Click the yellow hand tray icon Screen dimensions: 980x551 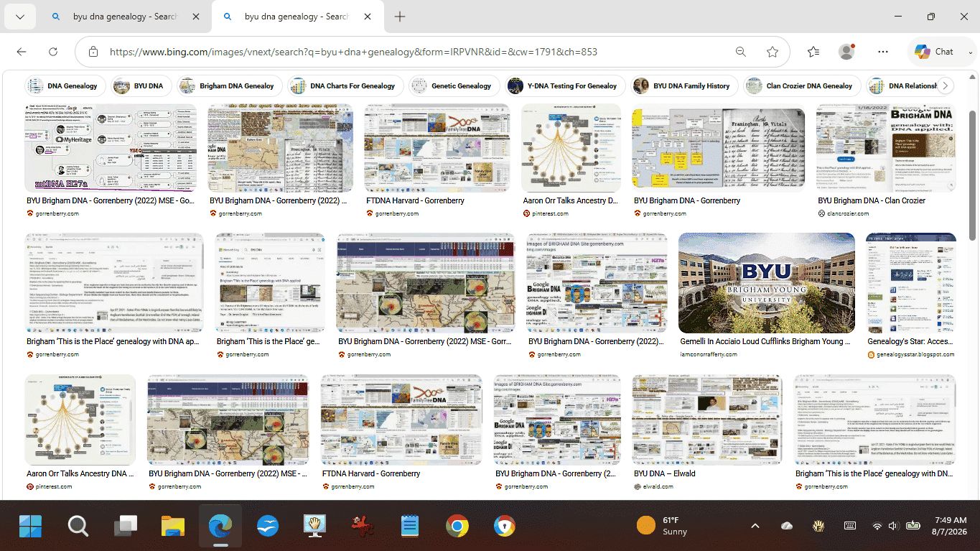click(818, 526)
